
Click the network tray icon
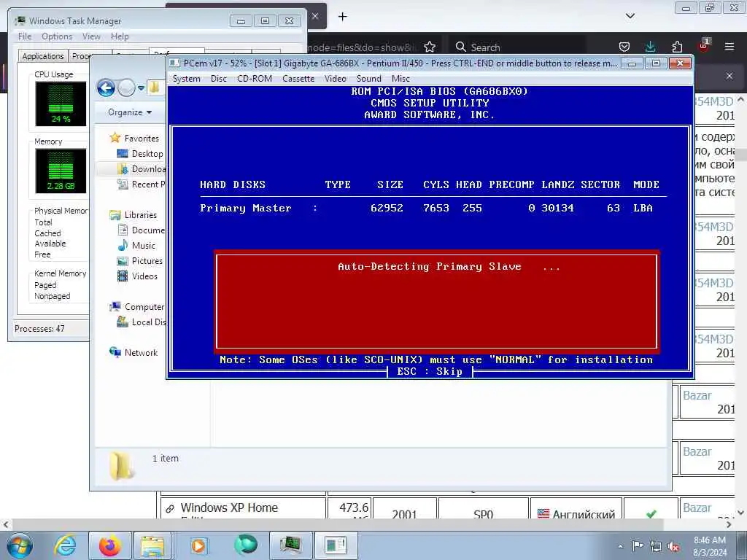pos(656,546)
